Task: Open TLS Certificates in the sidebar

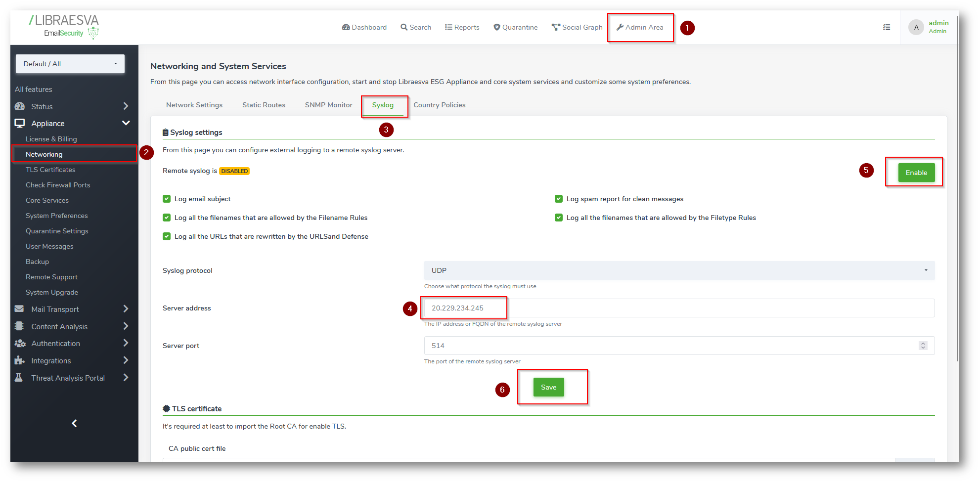Action: click(x=50, y=170)
